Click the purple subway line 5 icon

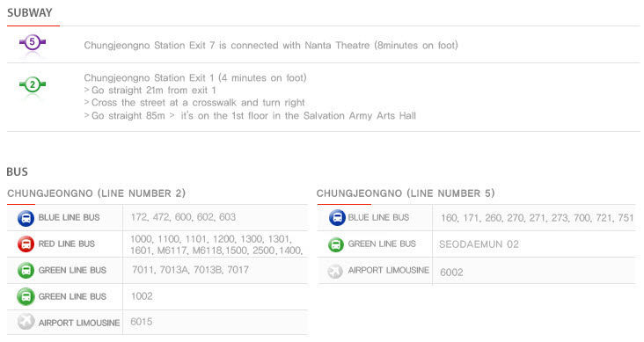[33, 42]
